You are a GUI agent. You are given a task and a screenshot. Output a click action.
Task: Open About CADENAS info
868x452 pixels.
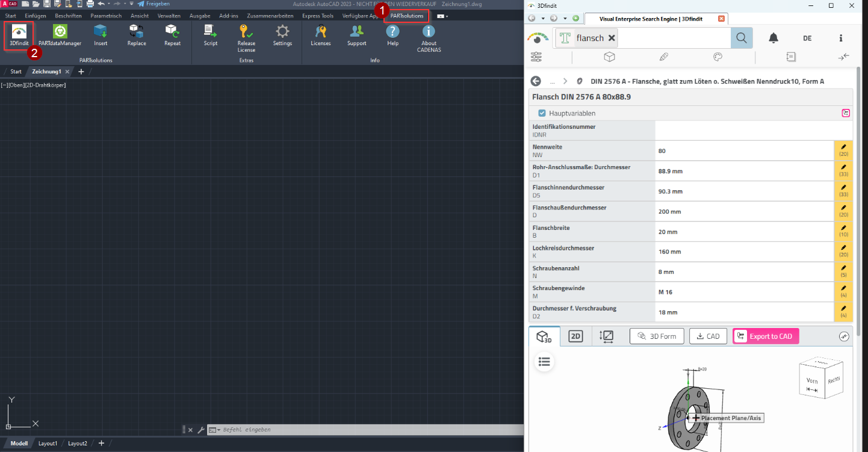[x=429, y=38]
